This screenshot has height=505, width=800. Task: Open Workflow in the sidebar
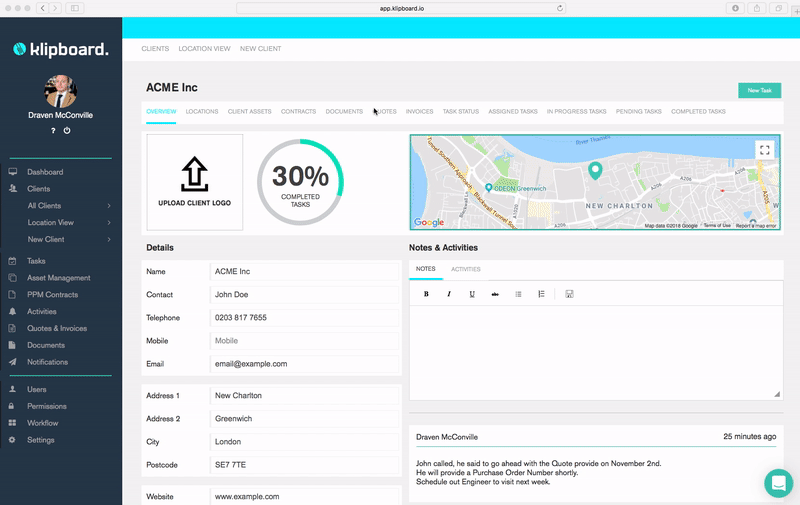(x=42, y=423)
